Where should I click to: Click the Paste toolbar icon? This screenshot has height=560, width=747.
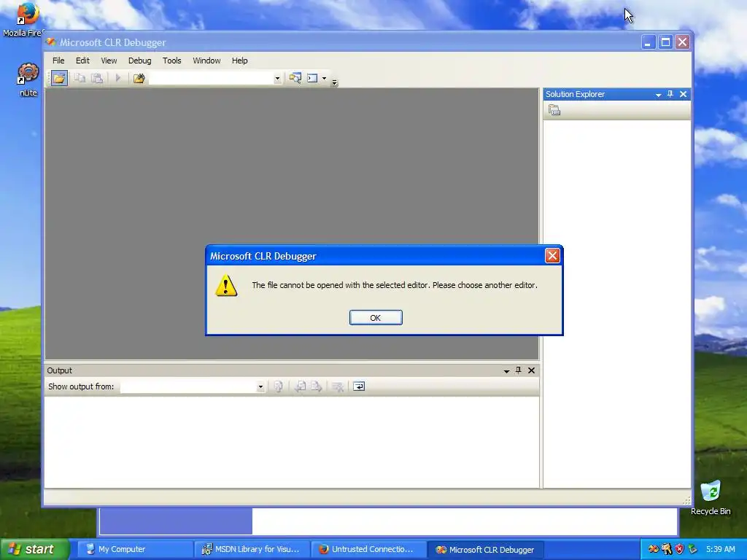97,78
